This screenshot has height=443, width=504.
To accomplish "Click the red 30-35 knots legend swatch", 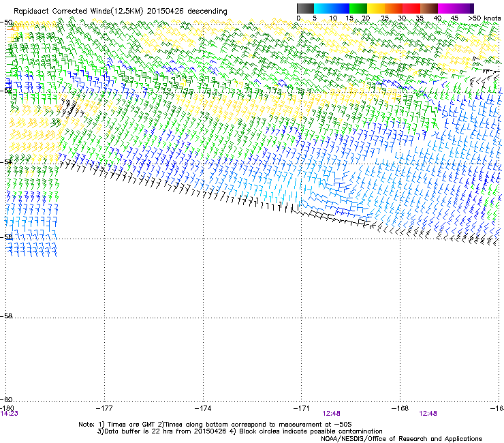I will [411, 8].
